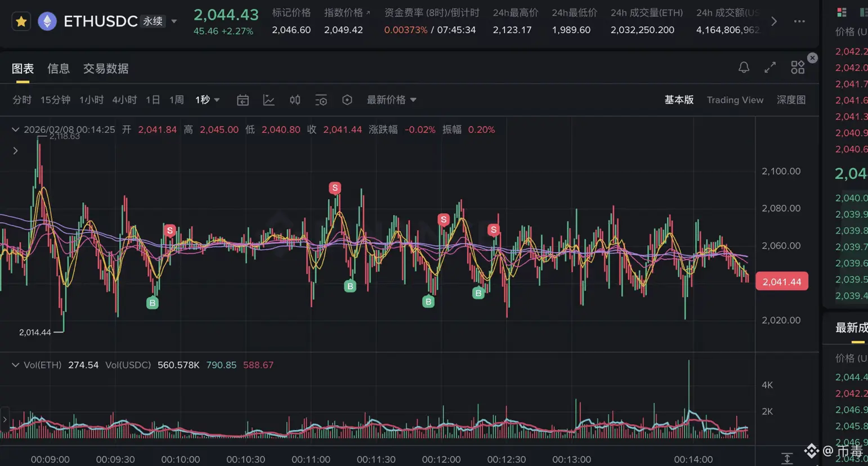Collapse the Vol(ETH) indicator chevron

(16, 365)
